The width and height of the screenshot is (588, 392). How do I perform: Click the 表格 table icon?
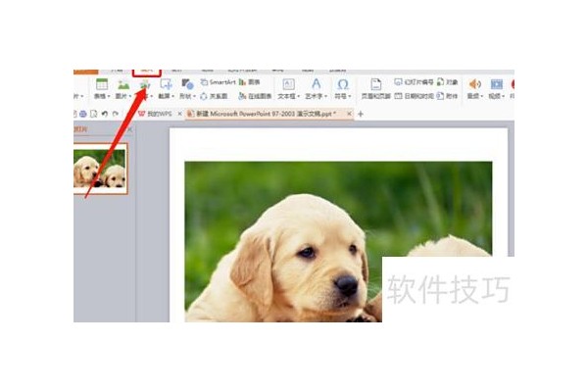pyautogui.click(x=102, y=84)
